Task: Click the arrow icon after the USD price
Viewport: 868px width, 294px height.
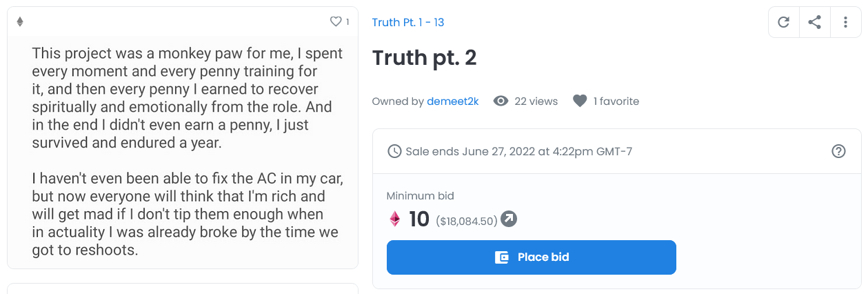Action: [509, 219]
